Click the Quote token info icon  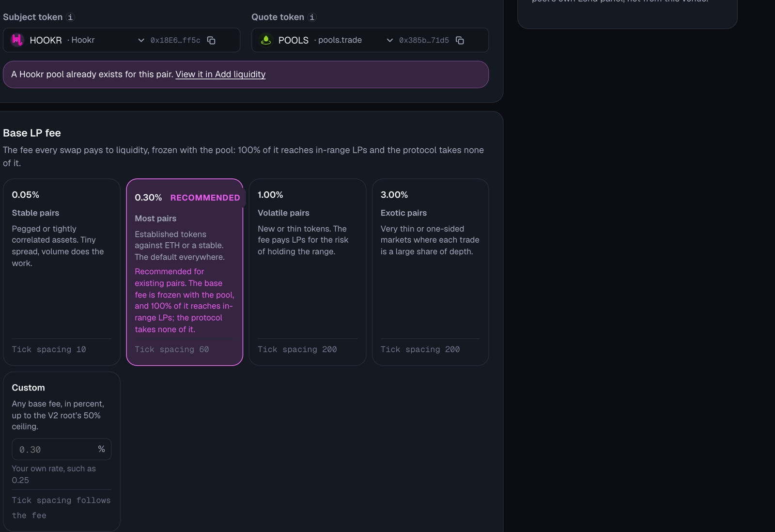coord(312,17)
